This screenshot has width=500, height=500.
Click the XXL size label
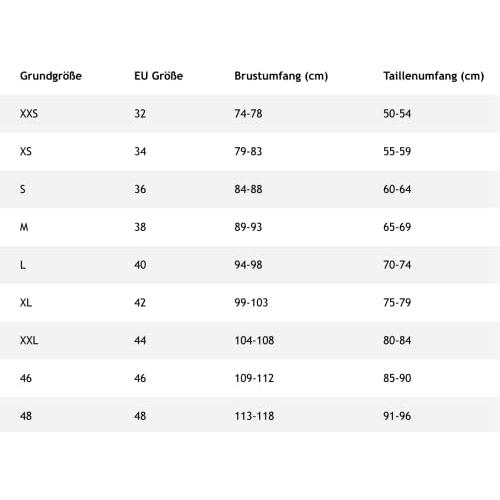coord(29,340)
